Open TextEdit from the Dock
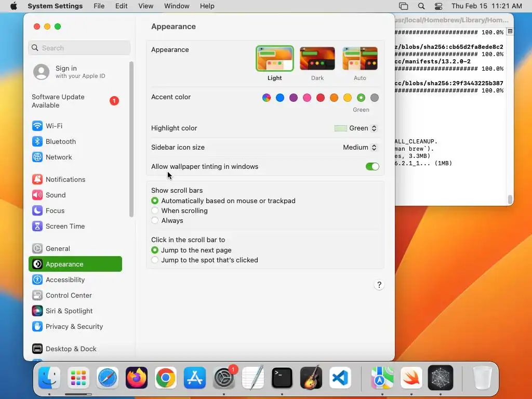Viewport: 532px width, 399px height. click(253, 377)
